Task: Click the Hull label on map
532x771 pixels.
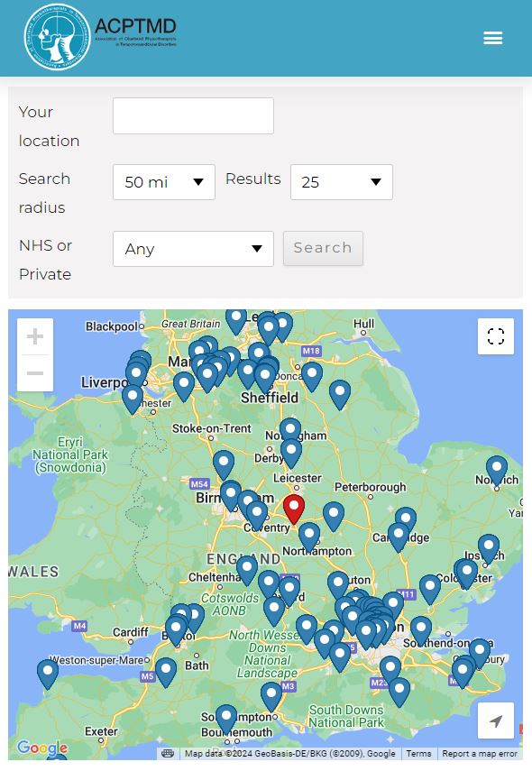Action: 364,324
